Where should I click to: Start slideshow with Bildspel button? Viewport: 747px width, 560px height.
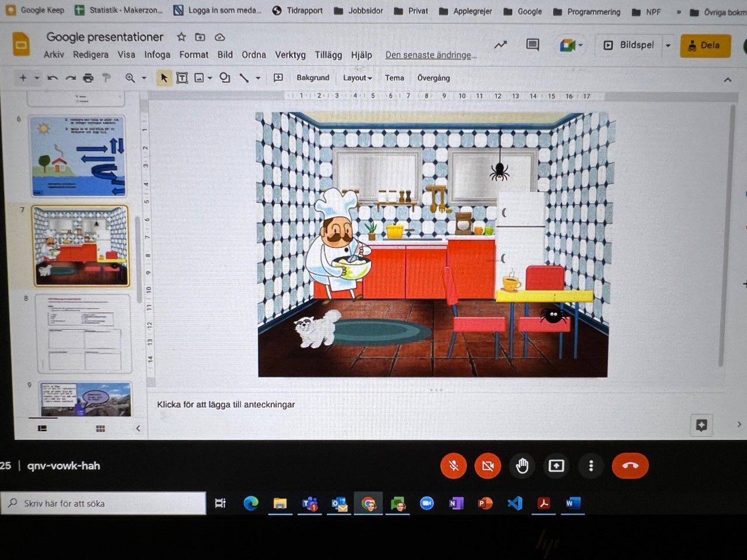coord(629,45)
